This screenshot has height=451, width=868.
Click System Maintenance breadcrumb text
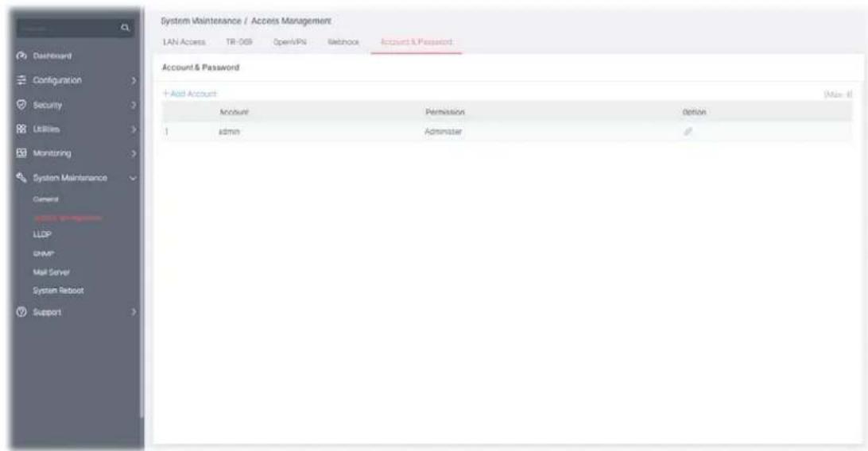point(201,21)
